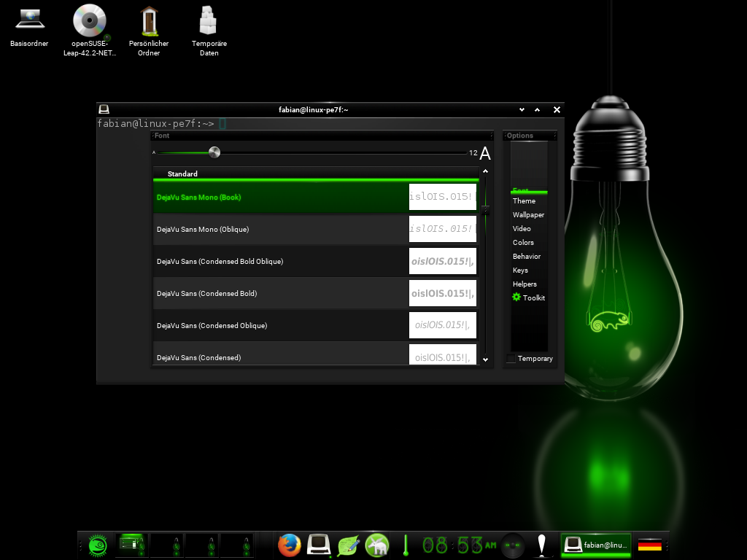747x560 pixels.
Task: Switch to first virtual desktop in pager
Action: coord(131,545)
